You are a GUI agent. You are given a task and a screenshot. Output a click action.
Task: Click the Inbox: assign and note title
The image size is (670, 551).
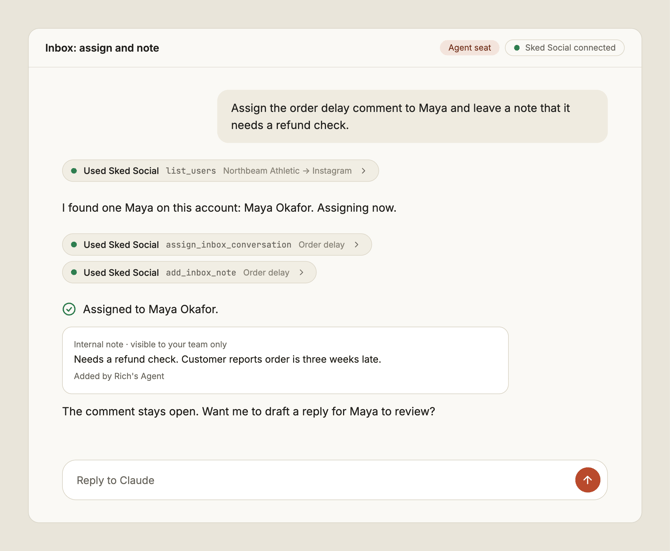102,48
